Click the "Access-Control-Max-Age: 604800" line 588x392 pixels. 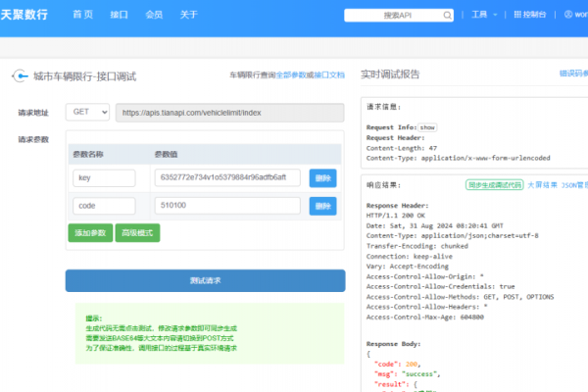pos(425,317)
